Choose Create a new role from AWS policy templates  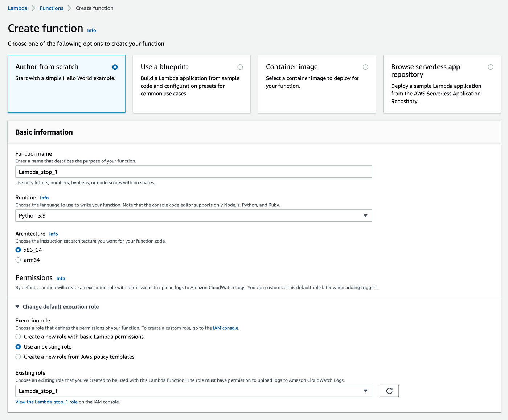pos(18,357)
